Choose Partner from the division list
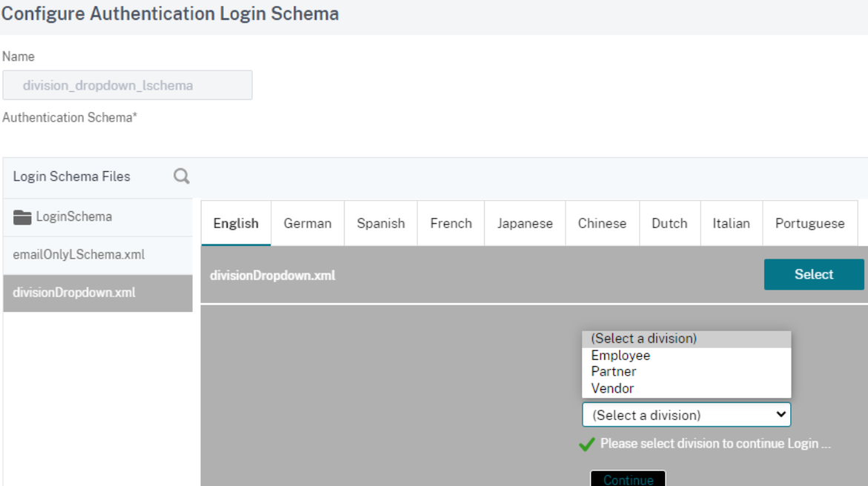This screenshot has height=486, width=868. (x=686, y=371)
